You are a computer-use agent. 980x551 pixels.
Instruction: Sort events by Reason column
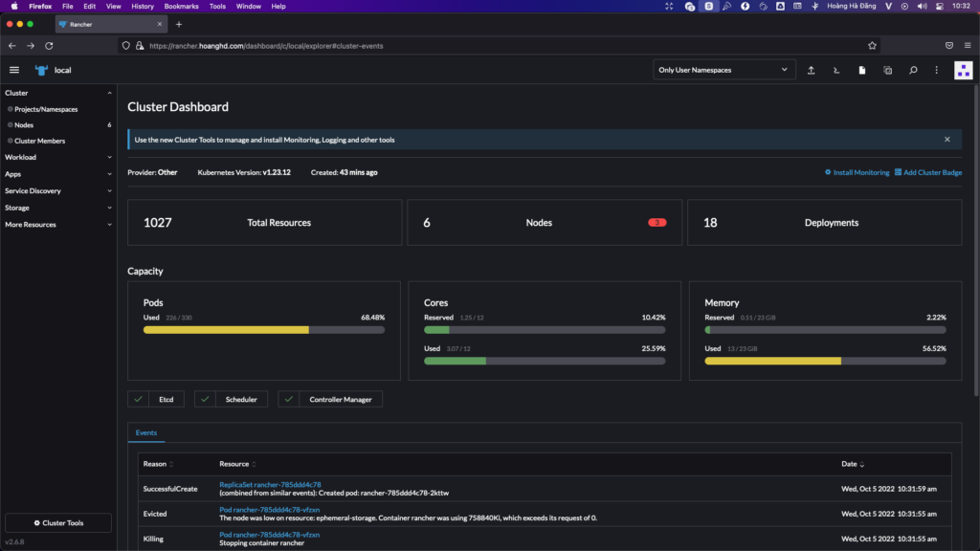pos(158,464)
